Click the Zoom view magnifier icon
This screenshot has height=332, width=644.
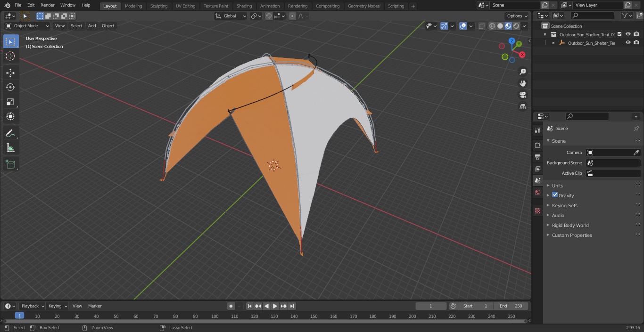point(522,72)
